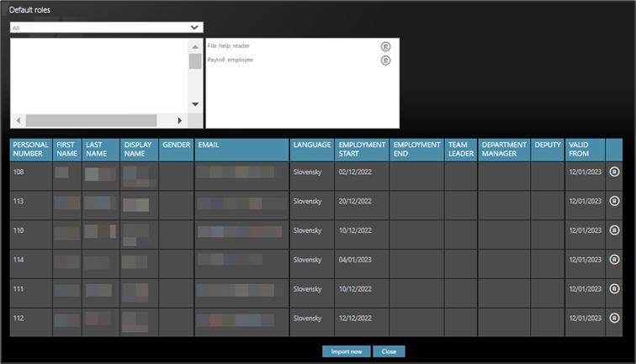This screenshot has width=636, height=364.
Task: Remove employee row number 111
Action: tap(614, 289)
